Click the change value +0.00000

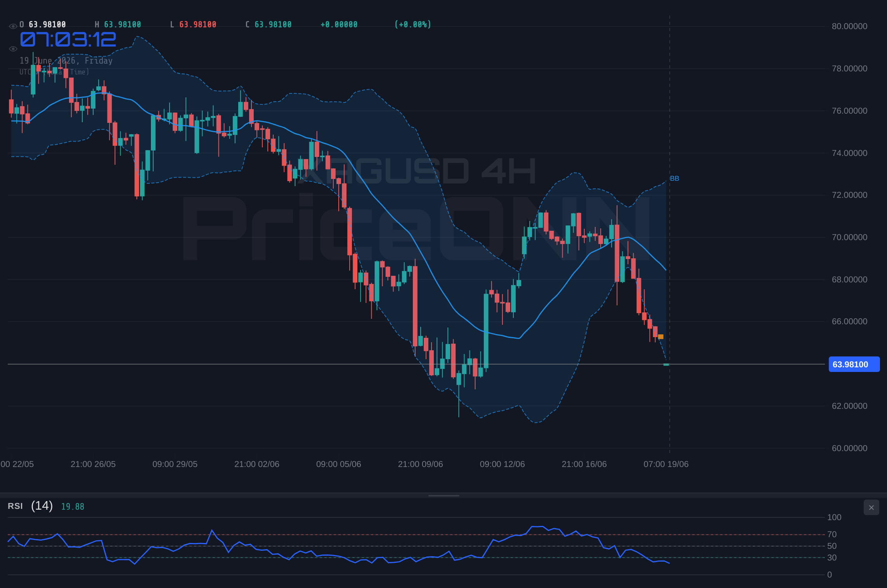339,24
